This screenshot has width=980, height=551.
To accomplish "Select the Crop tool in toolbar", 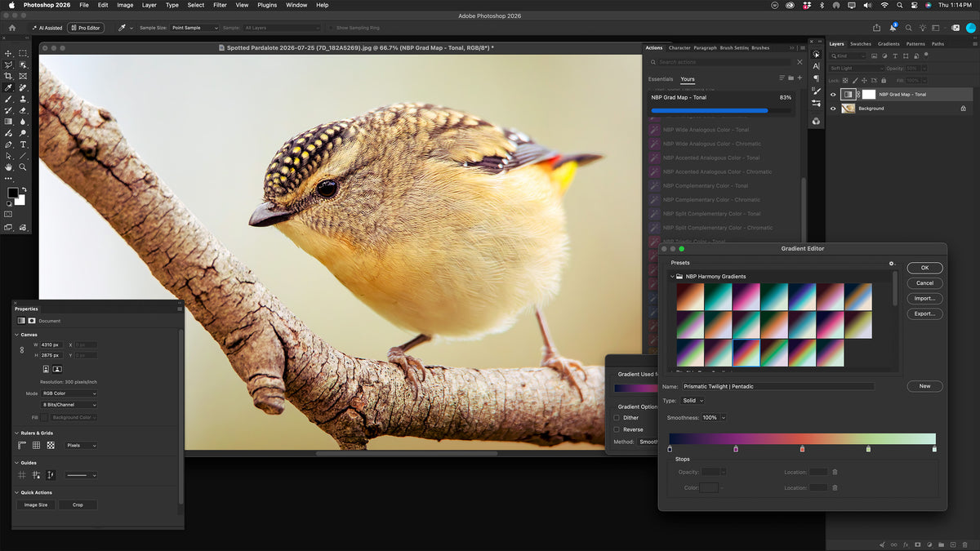I will (9, 76).
